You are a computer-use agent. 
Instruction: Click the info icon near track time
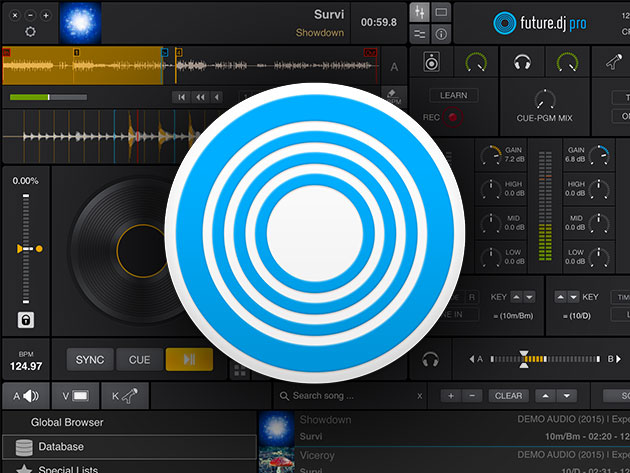click(x=442, y=34)
